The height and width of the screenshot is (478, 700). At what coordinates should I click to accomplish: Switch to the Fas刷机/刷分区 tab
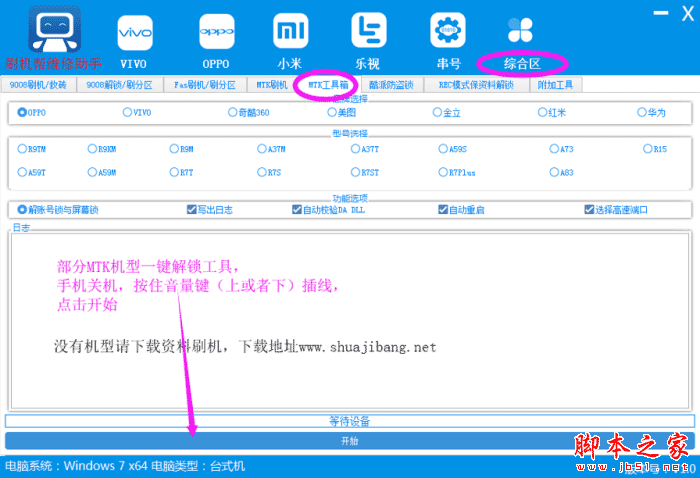pyautogui.click(x=205, y=85)
